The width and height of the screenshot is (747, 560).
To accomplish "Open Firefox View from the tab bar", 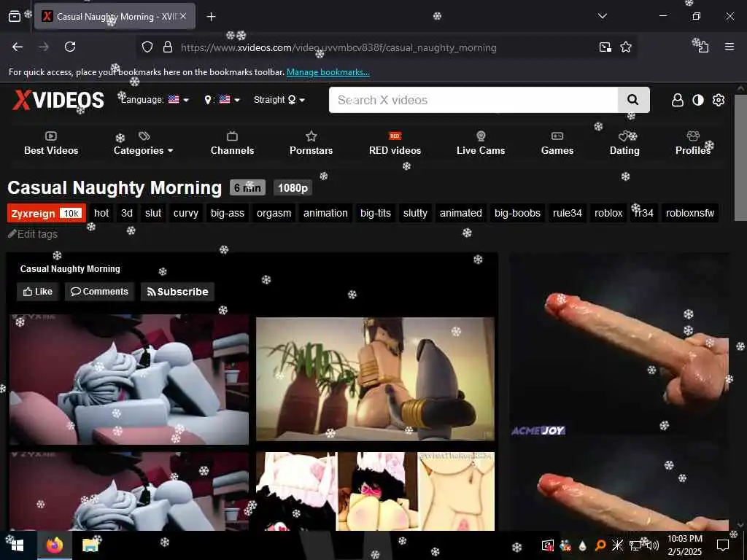I will tap(15, 17).
